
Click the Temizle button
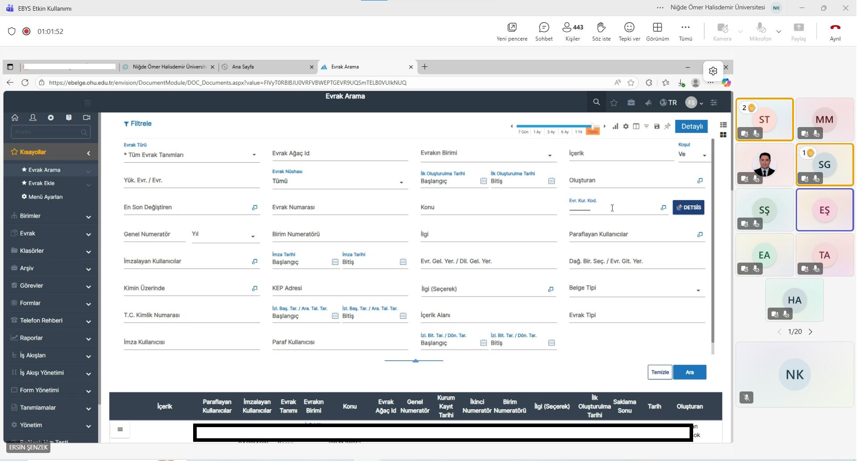point(660,372)
